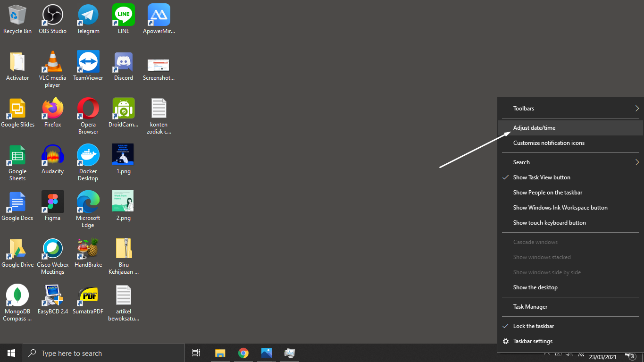Screen dimensions: 644x362
Task: Click the DroidCam shortcut icon
Action: click(x=124, y=109)
